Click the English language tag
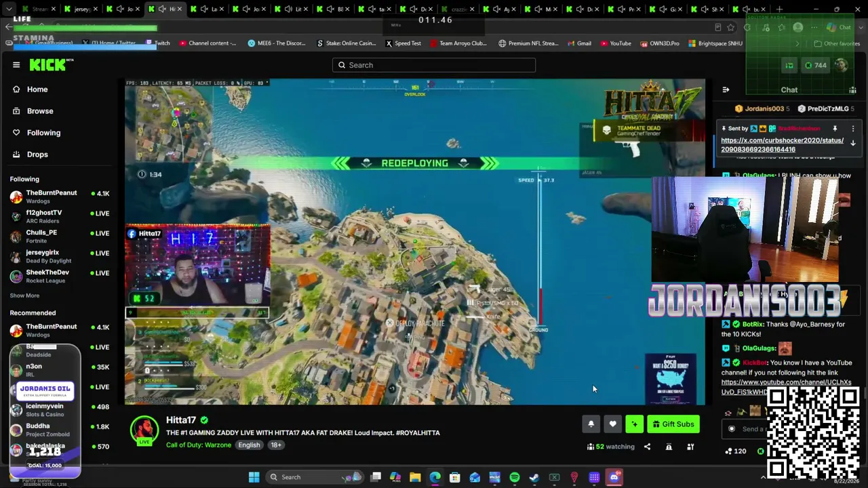Viewport: 868px width, 488px height. [249, 445]
